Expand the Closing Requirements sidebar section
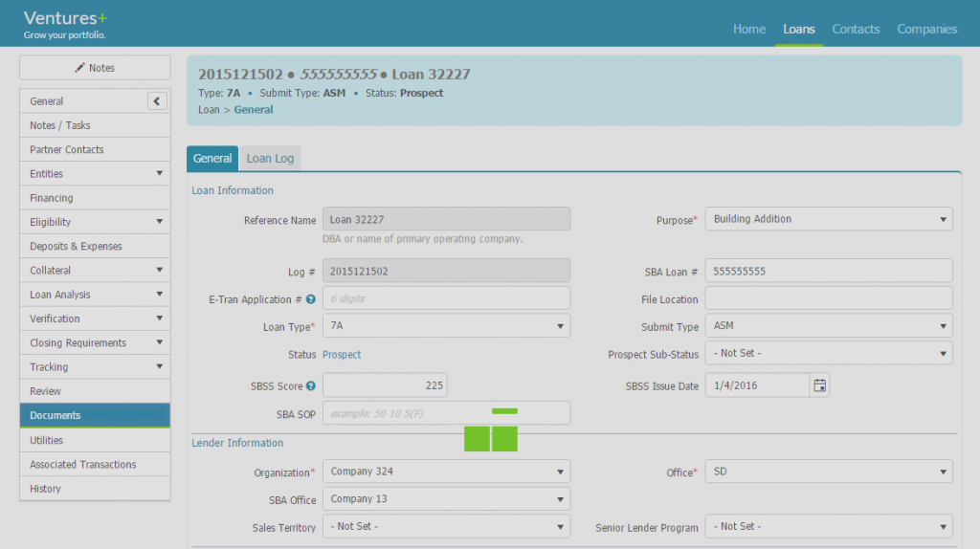 (160, 342)
